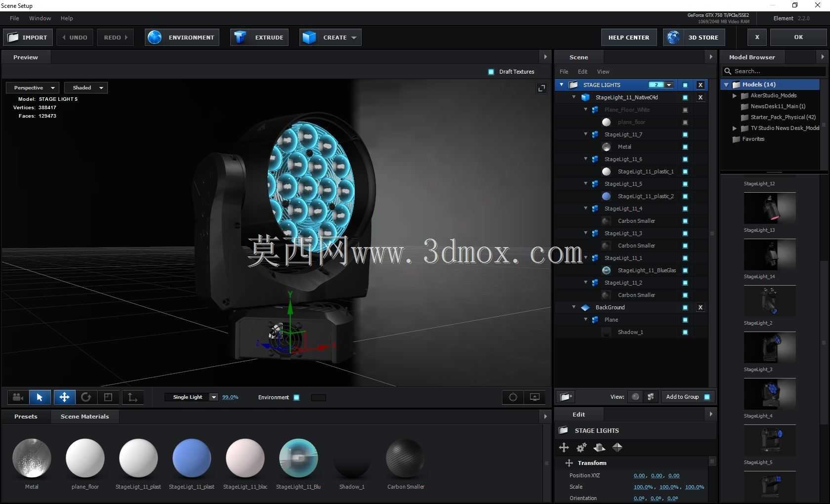Select the plane_floor material sphere
The image size is (830, 504).
[85, 459]
